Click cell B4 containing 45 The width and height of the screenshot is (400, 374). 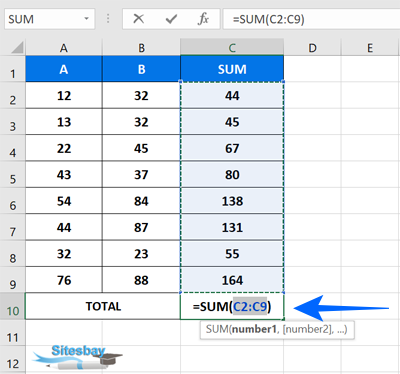coord(141,148)
